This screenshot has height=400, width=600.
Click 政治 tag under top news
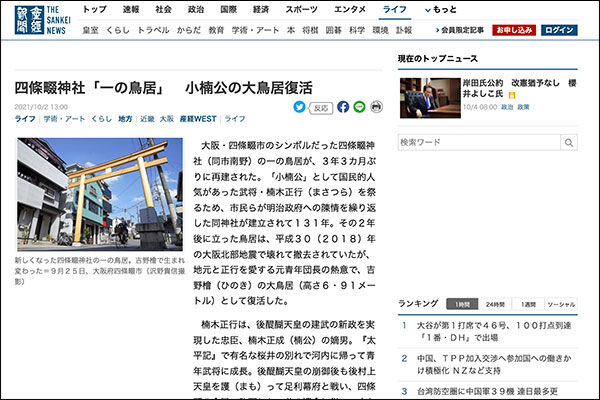(507, 107)
